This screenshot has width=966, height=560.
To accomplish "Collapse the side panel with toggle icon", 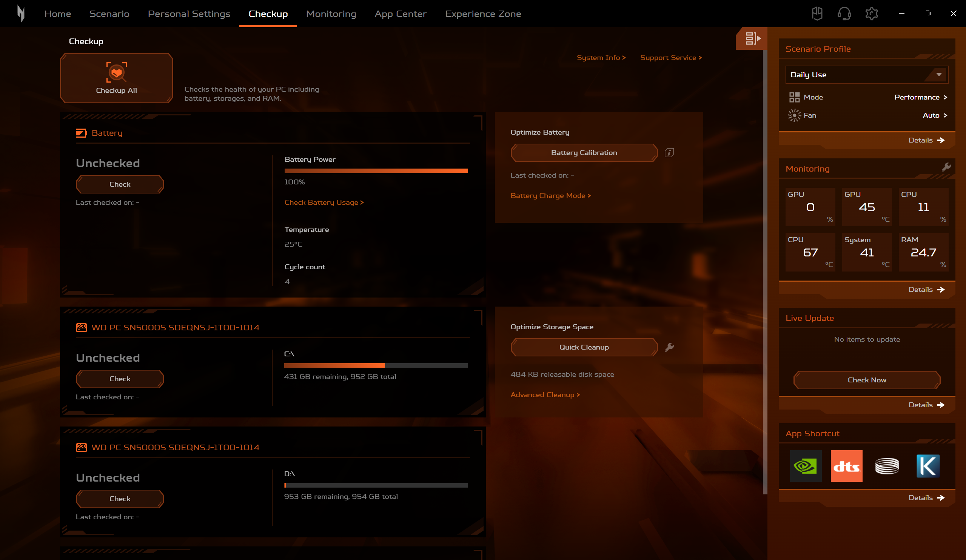I will coord(752,38).
